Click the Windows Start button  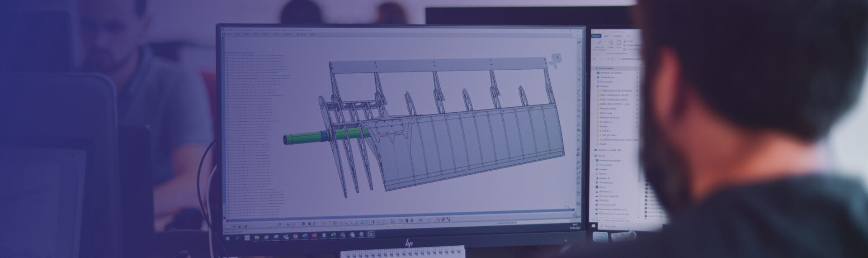[227, 238]
